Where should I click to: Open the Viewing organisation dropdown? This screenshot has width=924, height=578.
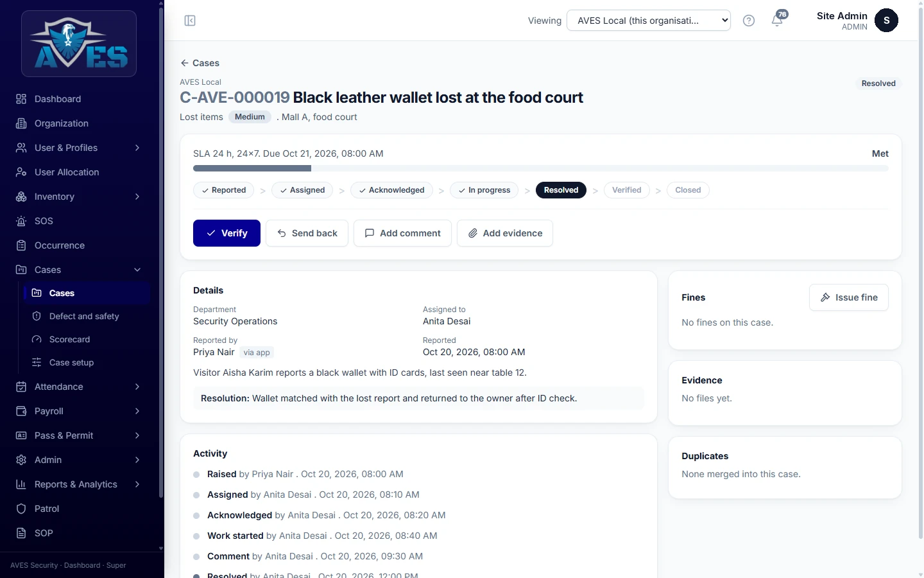click(x=649, y=21)
